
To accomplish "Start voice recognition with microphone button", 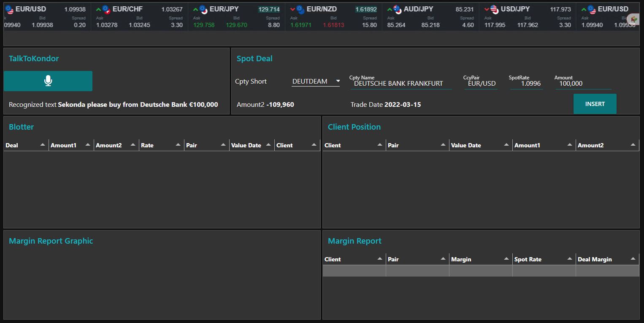I will pos(48,81).
